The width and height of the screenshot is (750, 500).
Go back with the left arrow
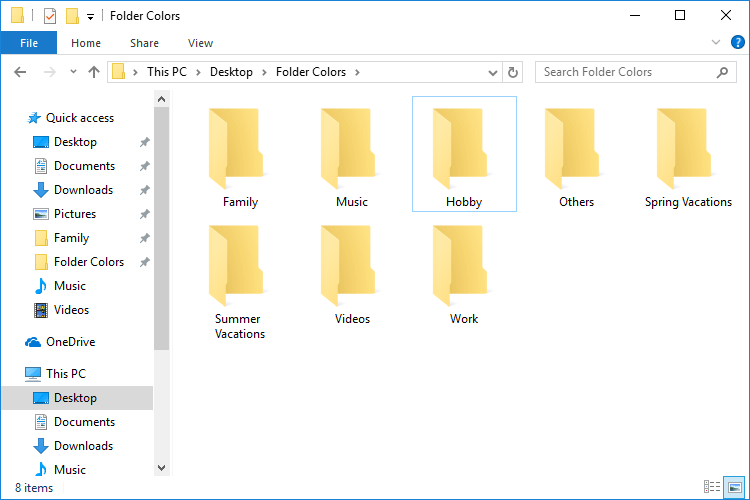(x=20, y=72)
